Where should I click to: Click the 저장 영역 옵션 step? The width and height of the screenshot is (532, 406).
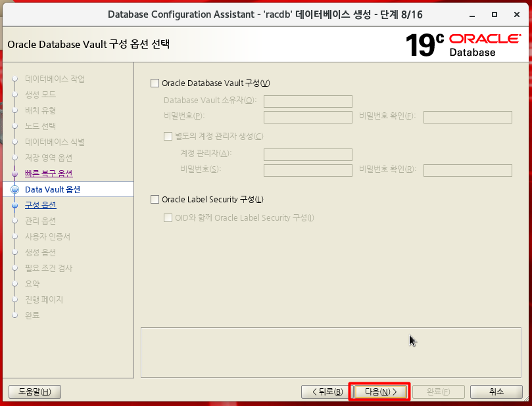click(x=49, y=158)
